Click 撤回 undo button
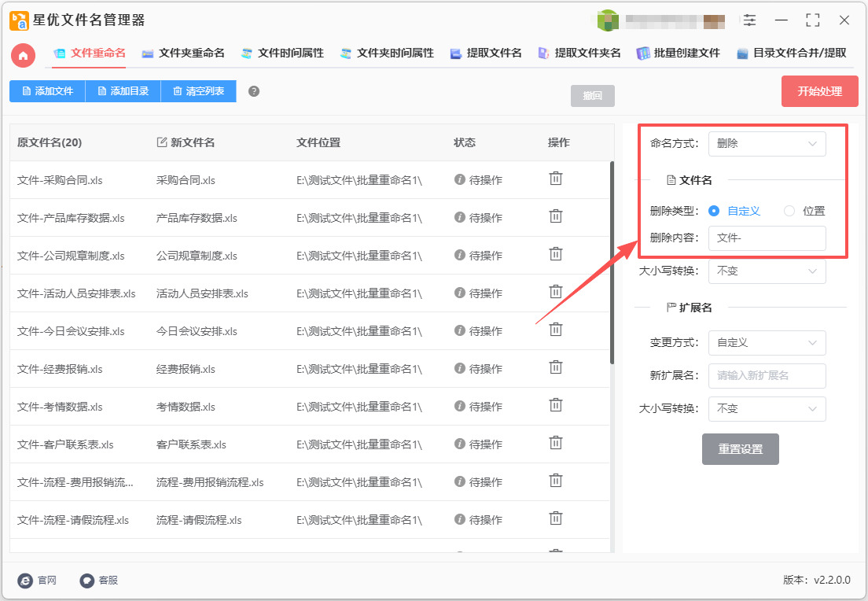This screenshot has height=601, width=868. pos(593,96)
